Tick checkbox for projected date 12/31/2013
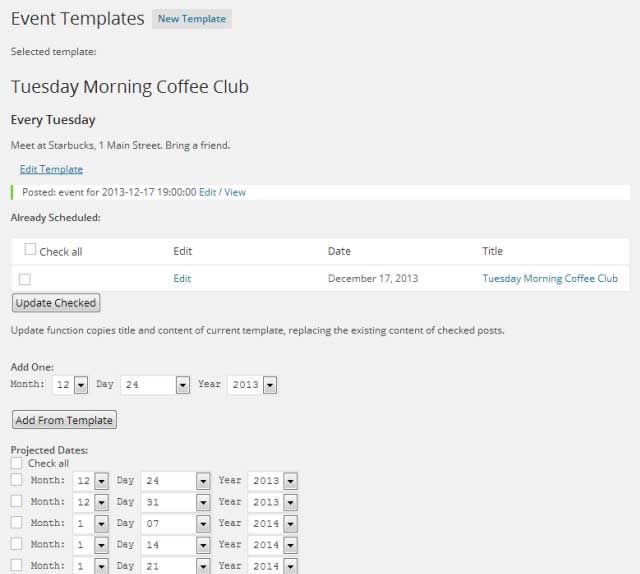Image resolution: width=640 pixels, height=574 pixels. 16,501
